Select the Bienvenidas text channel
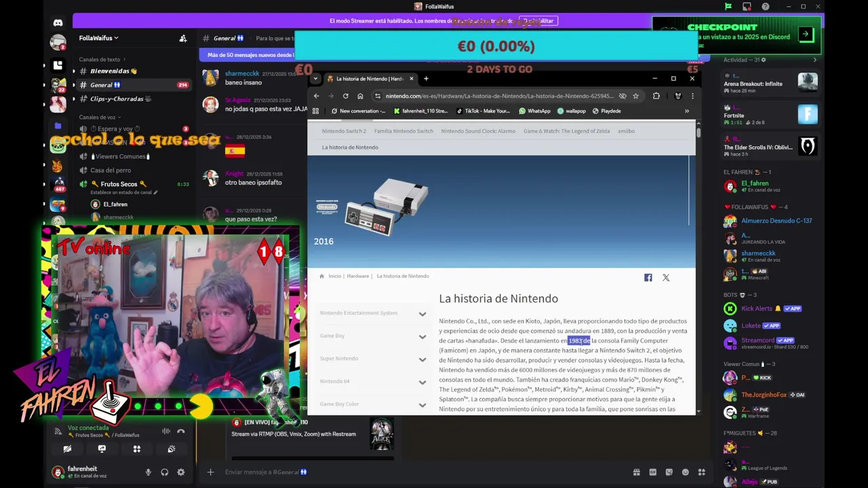Image resolution: width=868 pixels, height=488 pixels. (114, 71)
